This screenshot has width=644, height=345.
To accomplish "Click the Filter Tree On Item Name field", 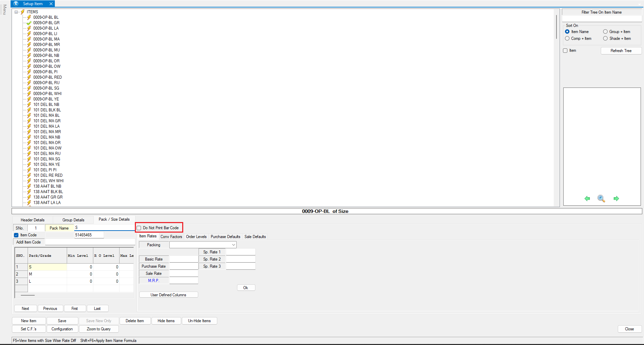I will click(x=601, y=19).
